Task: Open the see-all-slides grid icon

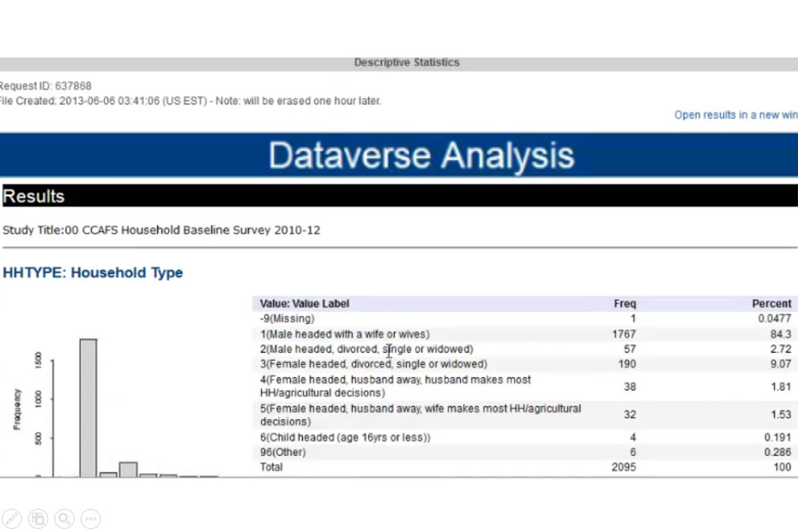Action: (x=38, y=518)
